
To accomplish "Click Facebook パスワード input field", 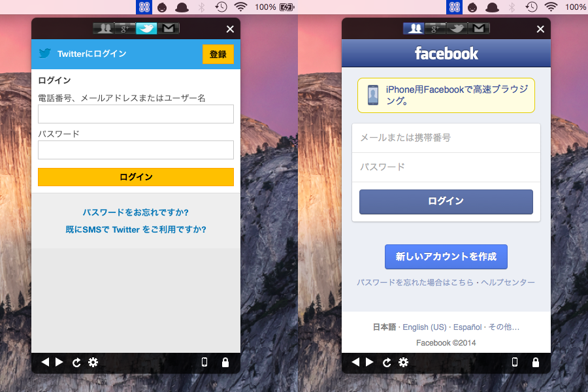I will (446, 167).
